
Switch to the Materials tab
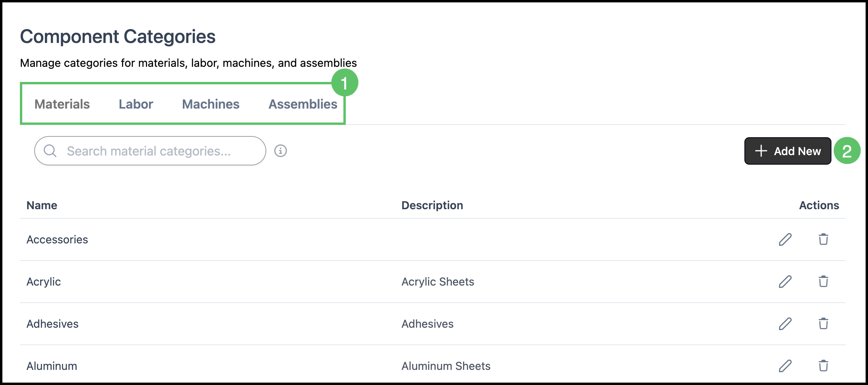point(62,104)
